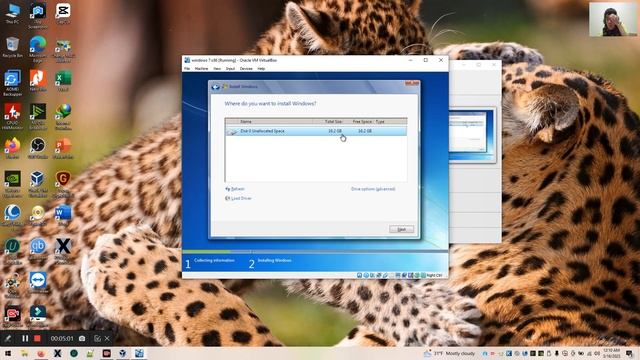
Task: Open Oracle VirtualBox desktop shortcut
Action: [x=38, y=184]
